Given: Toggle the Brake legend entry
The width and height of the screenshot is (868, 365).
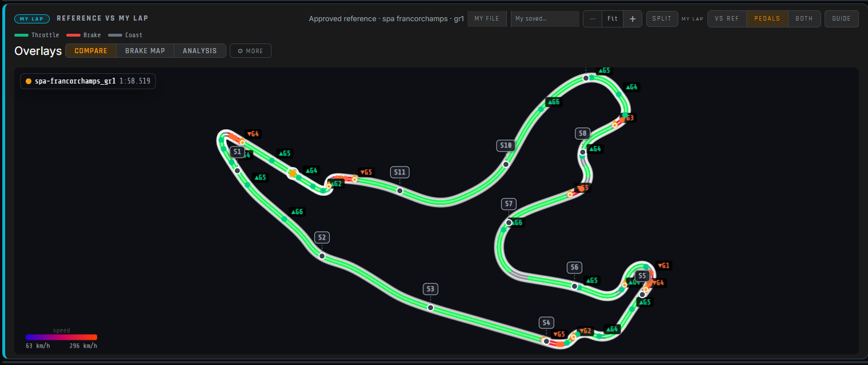Looking at the screenshot, I should [83, 35].
